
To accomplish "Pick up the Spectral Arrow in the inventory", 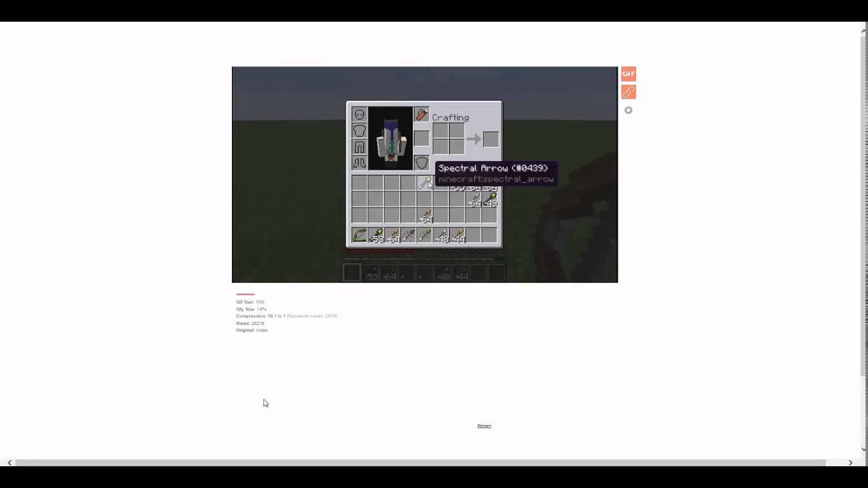I will click(x=425, y=182).
